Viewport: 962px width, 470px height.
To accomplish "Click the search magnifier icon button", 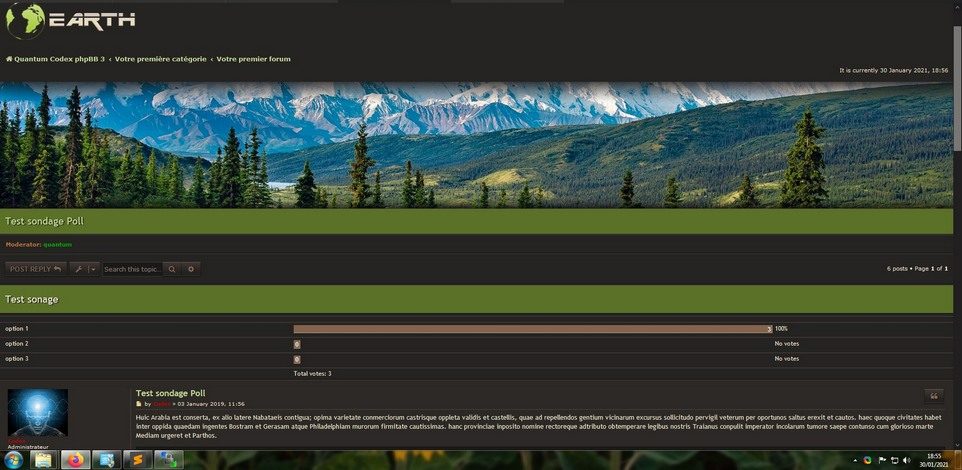I will point(172,269).
